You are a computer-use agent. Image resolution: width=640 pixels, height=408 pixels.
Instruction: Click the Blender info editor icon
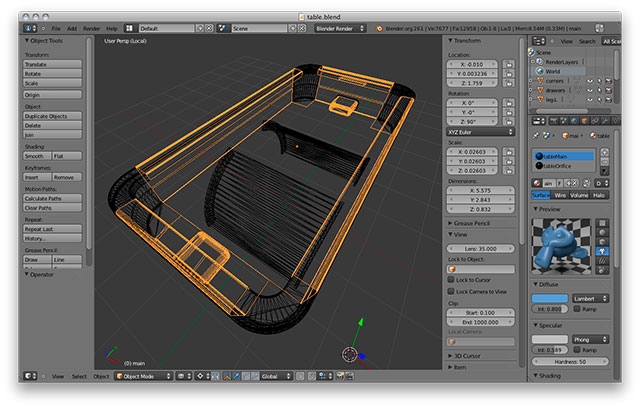29,29
